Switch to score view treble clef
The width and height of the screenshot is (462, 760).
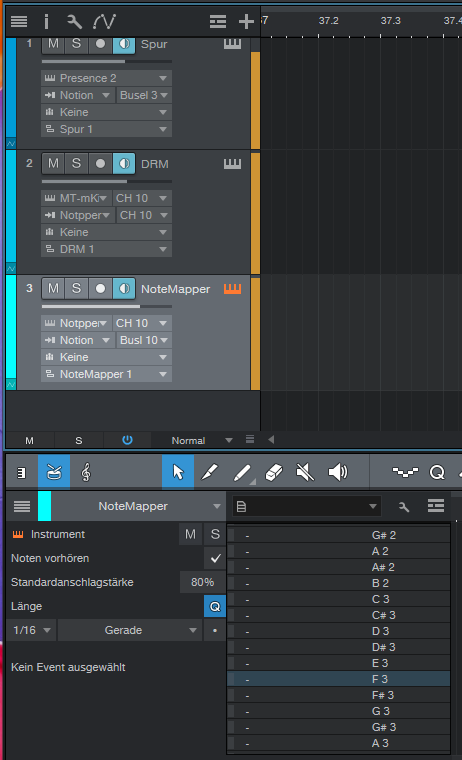[x=86, y=472]
